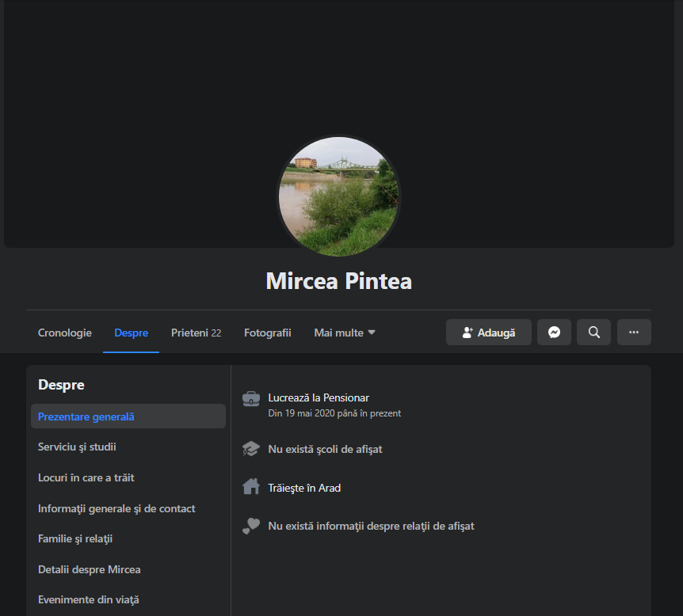The width and height of the screenshot is (683, 616).
Task: Click the graduation cap schools icon
Action: pyautogui.click(x=251, y=449)
